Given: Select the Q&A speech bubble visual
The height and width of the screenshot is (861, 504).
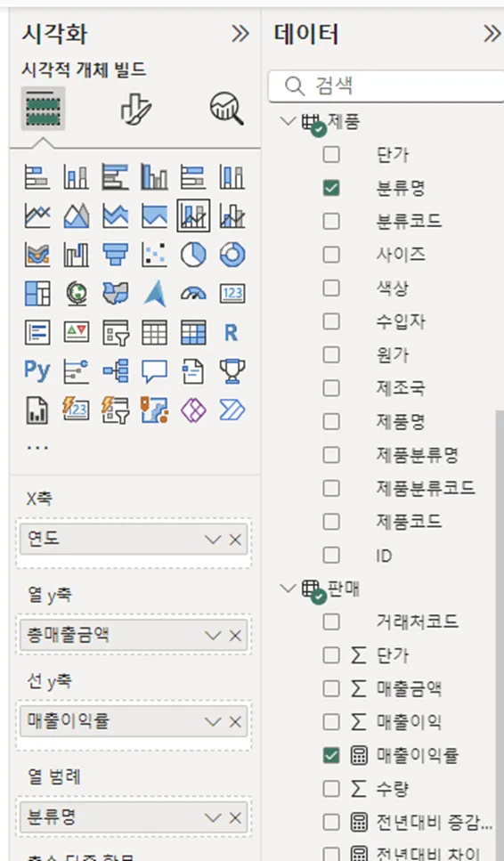Looking at the screenshot, I should coord(154,370).
